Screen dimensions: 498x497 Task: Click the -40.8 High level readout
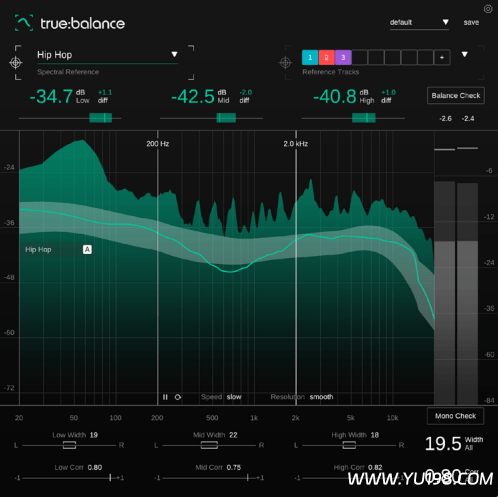tap(335, 97)
